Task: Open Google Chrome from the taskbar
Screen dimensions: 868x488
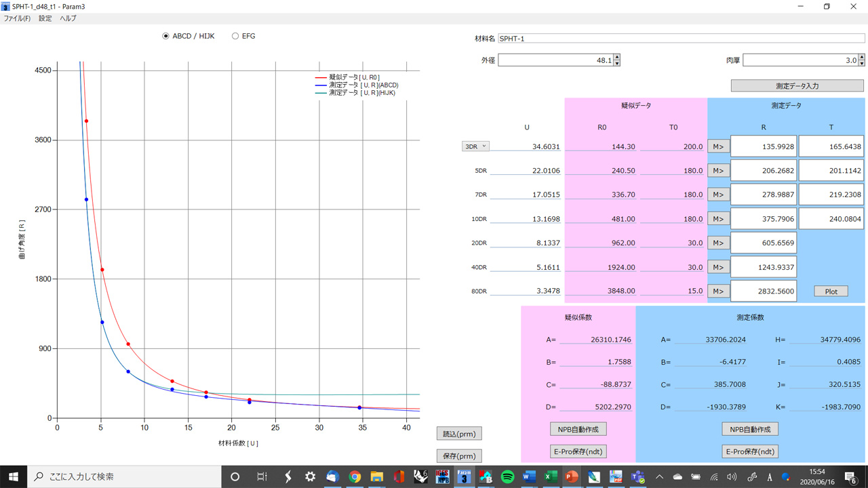Action: pos(355,476)
